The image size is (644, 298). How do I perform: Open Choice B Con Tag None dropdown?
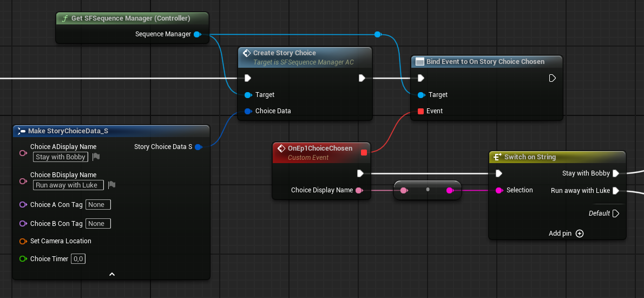point(98,224)
